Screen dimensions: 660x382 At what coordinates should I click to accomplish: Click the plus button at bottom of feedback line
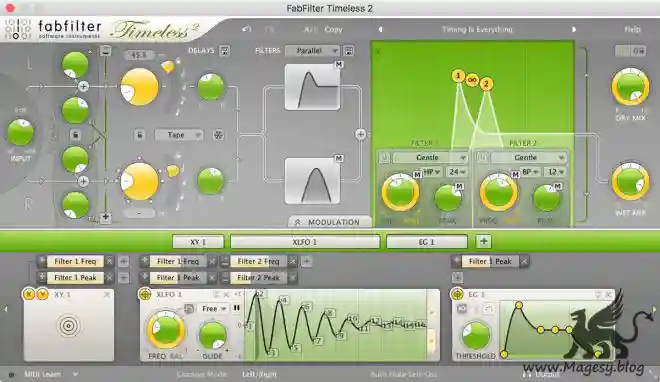pyautogui.click(x=105, y=217)
